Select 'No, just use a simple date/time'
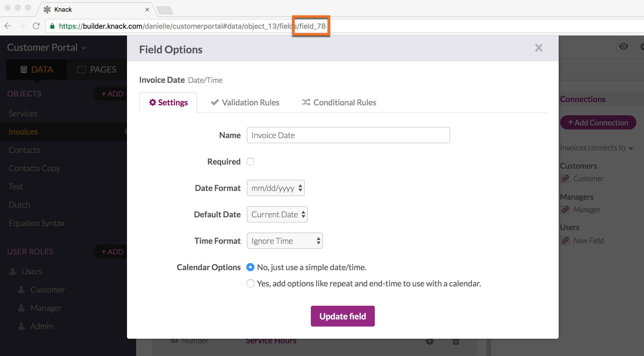This screenshot has width=644, height=356. [250, 267]
